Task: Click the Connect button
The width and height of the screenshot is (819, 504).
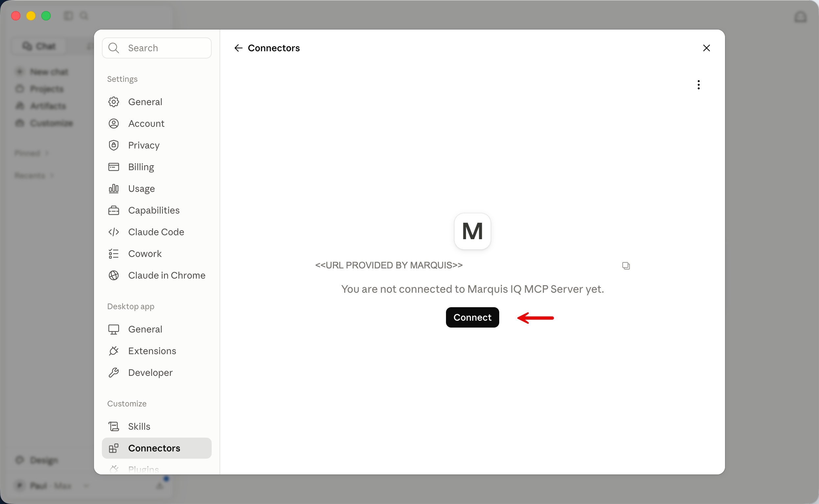Action: (x=472, y=317)
